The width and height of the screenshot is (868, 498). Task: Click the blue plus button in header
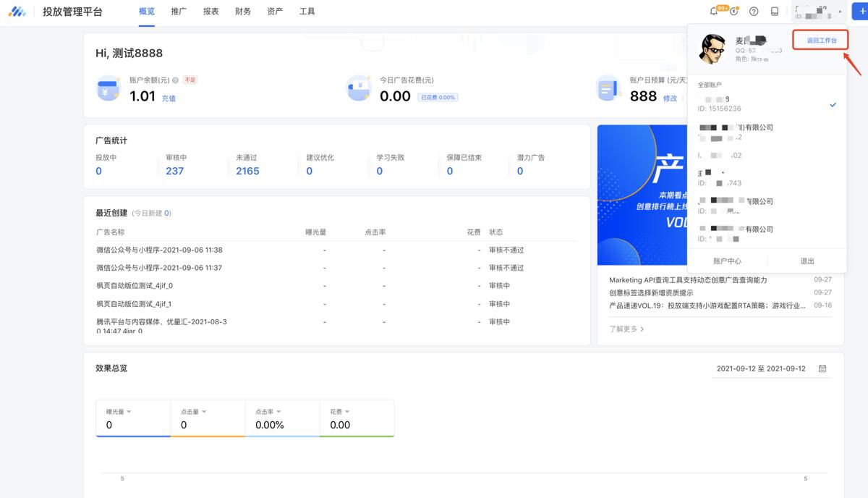coord(861,12)
